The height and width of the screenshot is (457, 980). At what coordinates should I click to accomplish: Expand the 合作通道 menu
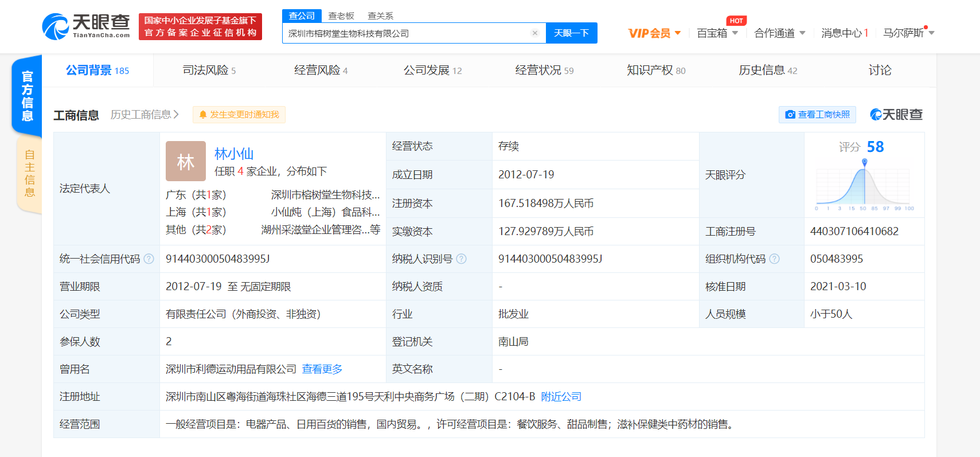[x=780, y=33]
